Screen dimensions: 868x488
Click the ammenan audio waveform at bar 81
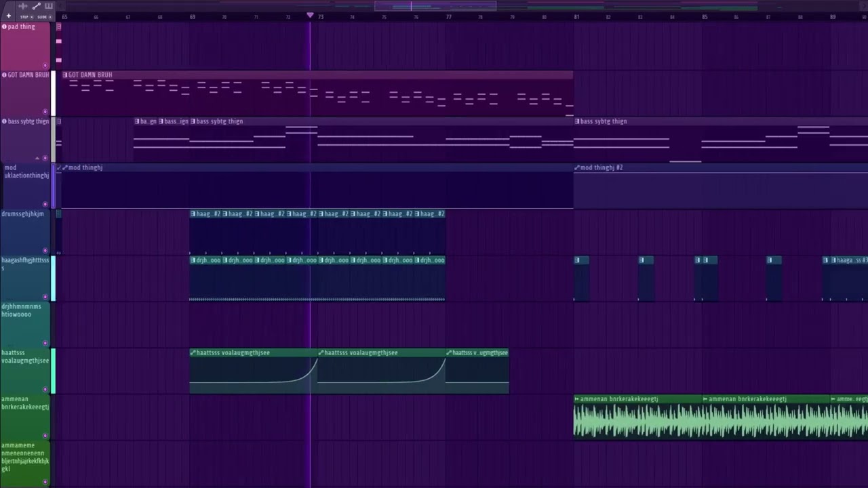(637, 421)
